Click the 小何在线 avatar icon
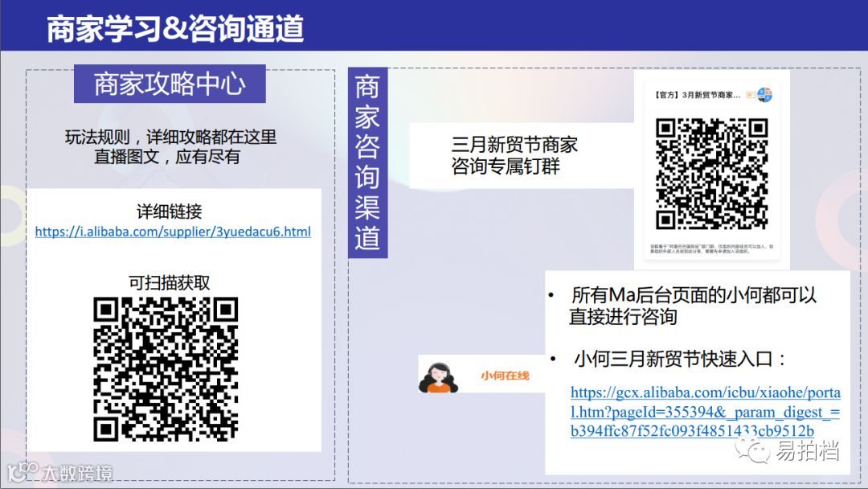The image size is (868, 489). 439,377
